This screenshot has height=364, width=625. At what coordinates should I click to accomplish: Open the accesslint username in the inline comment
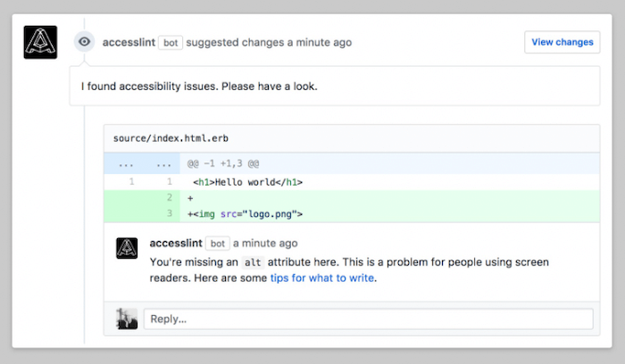pyautogui.click(x=176, y=243)
